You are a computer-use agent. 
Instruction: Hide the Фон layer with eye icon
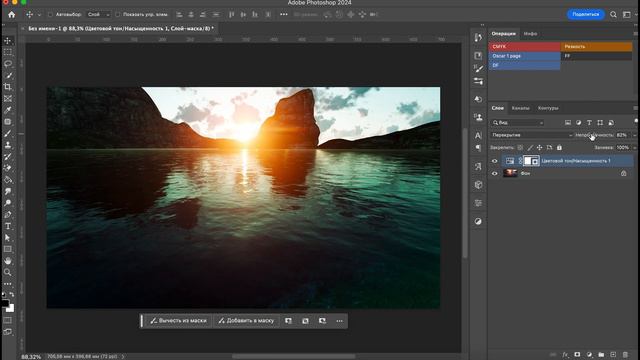495,173
